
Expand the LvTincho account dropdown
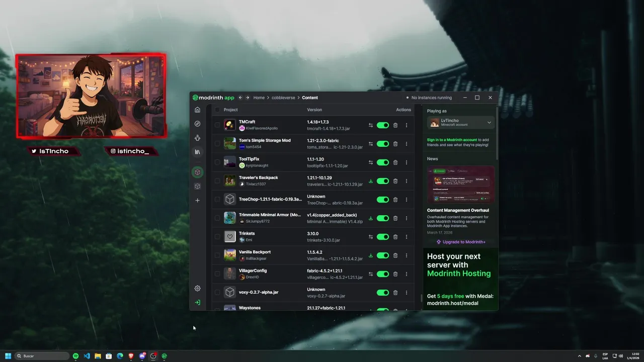pos(461,122)
